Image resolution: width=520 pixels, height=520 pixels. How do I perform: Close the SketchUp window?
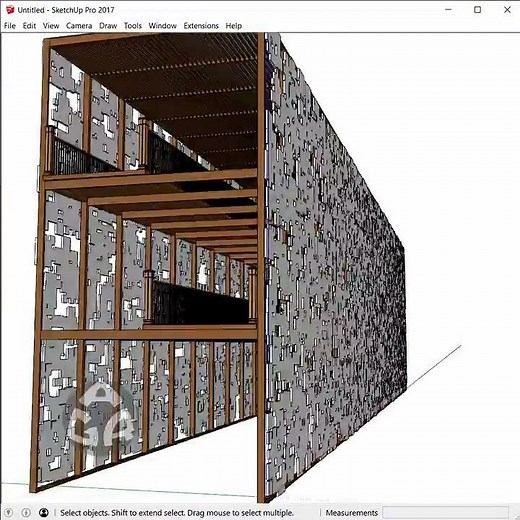click(507, 10)
